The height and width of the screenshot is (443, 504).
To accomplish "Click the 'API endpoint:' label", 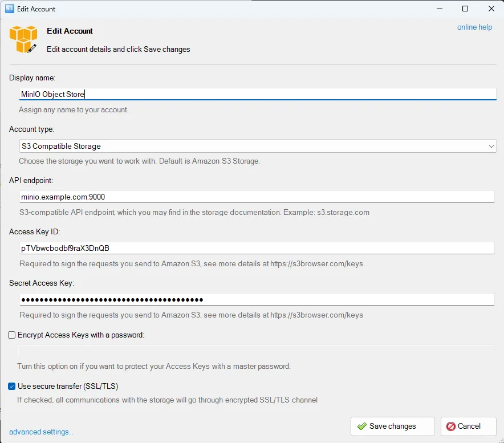I will click(x=31, y=180).
